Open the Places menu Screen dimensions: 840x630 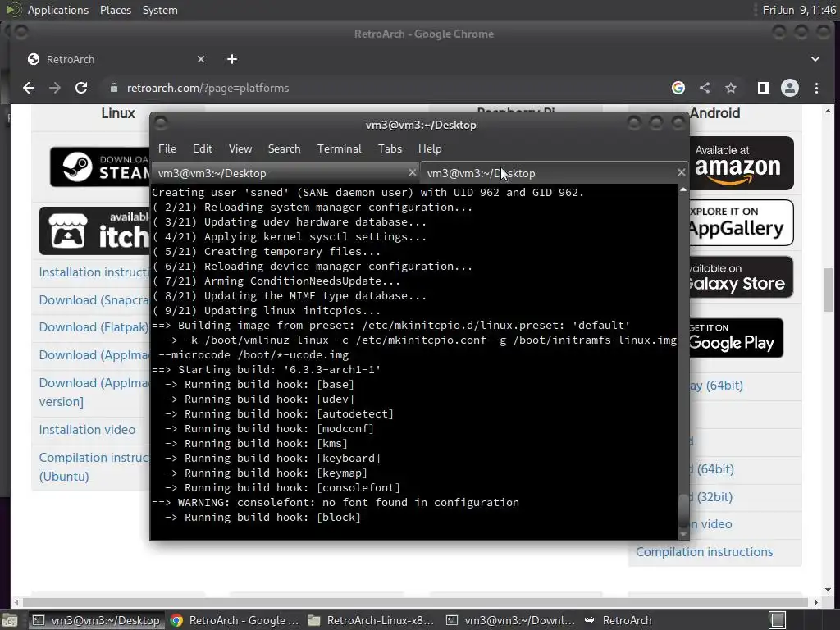115,10
